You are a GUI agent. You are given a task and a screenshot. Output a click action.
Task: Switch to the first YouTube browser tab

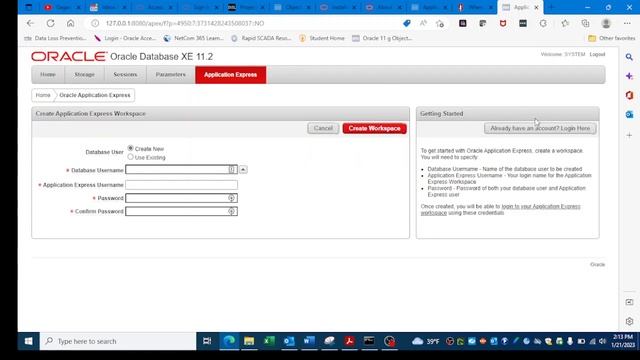(x=61, y=7)
